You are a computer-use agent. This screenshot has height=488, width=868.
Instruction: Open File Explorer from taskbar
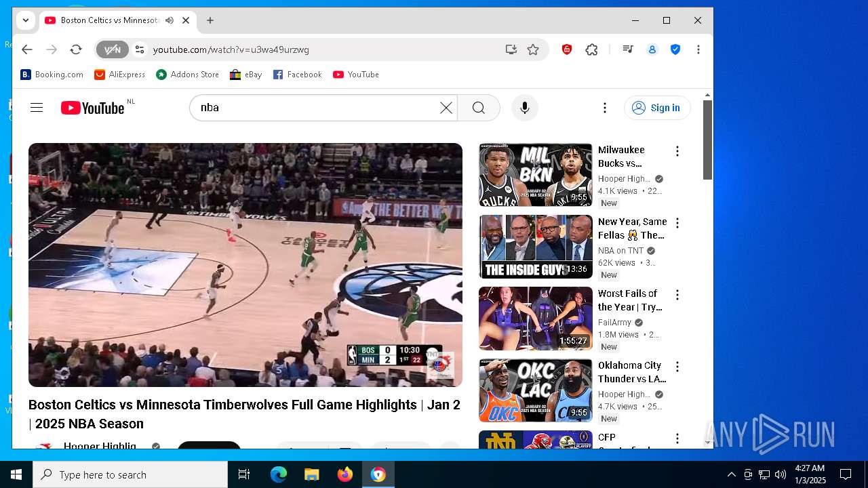[x=311, y=474]
